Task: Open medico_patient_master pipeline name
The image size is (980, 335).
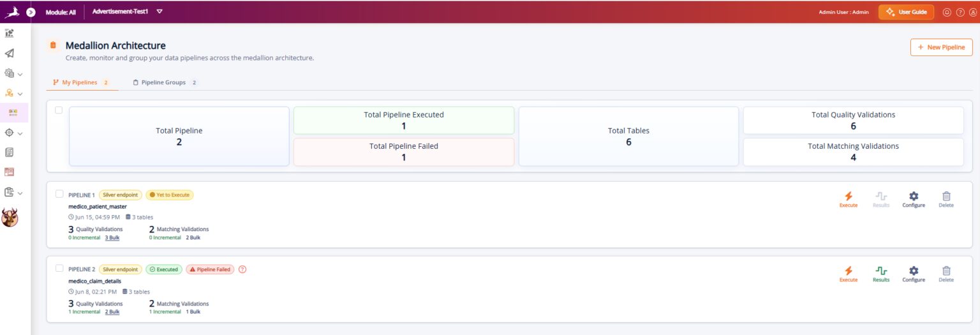Action: coord(98,206)
